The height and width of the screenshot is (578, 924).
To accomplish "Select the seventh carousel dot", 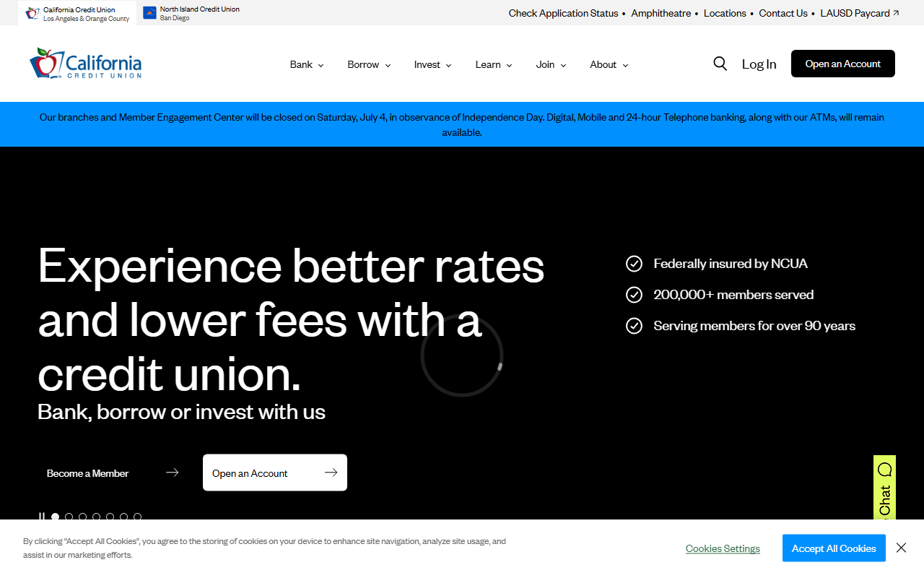I will click(138, 517).
